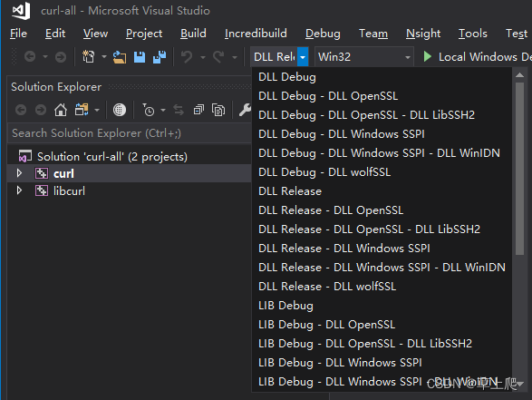The image size is (532, 400).
Task: Focus the Search Solution Explorer field
Action: pyautogui.click(x=129, y=133)
